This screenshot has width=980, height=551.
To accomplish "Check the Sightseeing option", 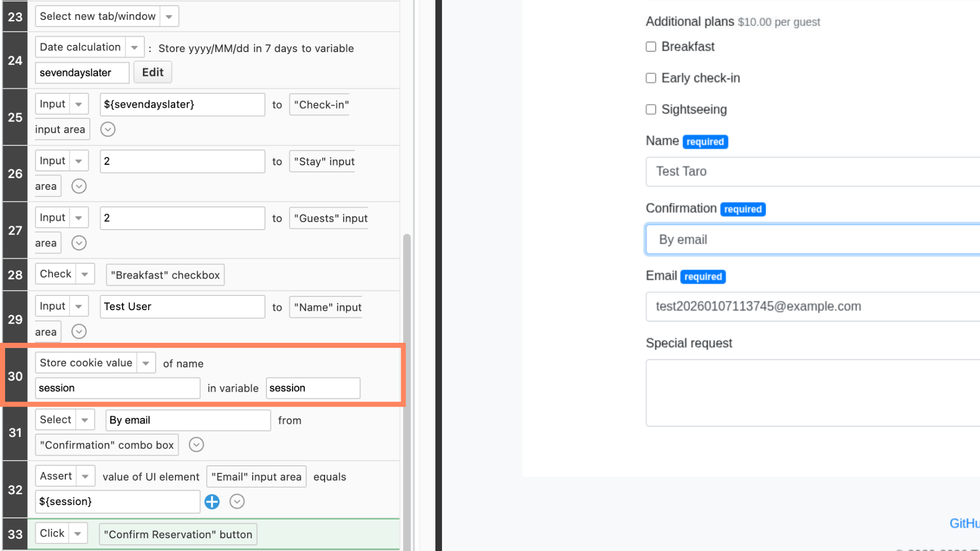I will click(x=651, y=110).
